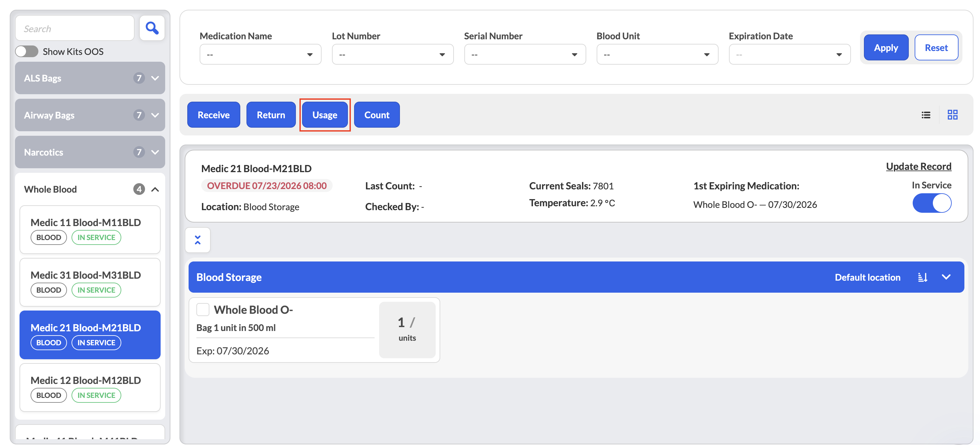The height and width of the screenshot is (445, 980).
Task: Expand the Narcotics category
Action: 90,152
